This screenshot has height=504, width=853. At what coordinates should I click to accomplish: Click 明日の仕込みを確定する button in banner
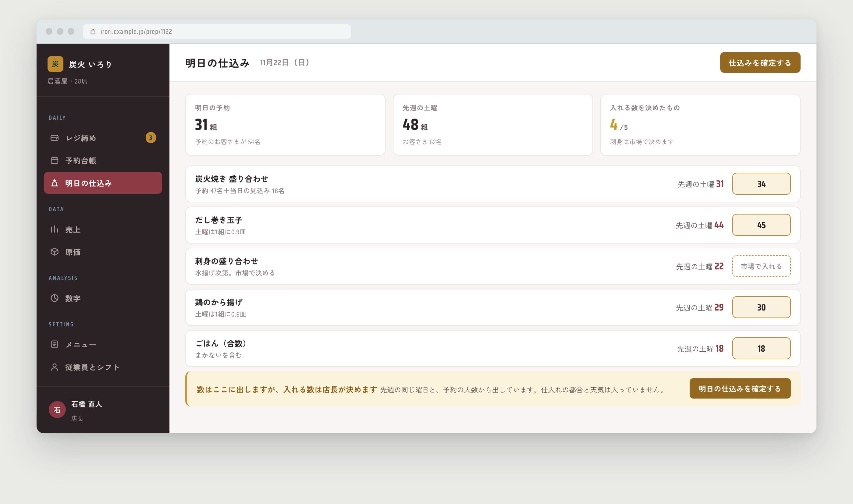pos(740,388)
